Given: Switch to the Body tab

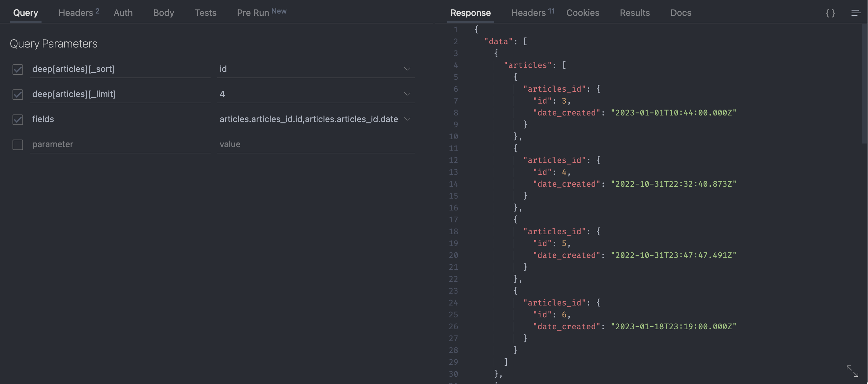Looking at the screenshot, I should [163, 13].
